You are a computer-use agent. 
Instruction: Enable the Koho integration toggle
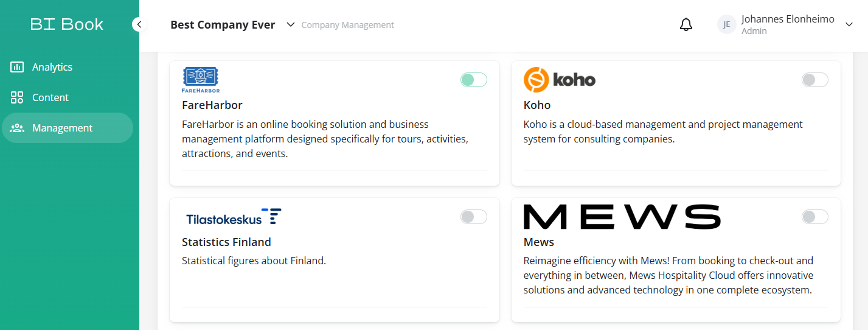(815, 80)
